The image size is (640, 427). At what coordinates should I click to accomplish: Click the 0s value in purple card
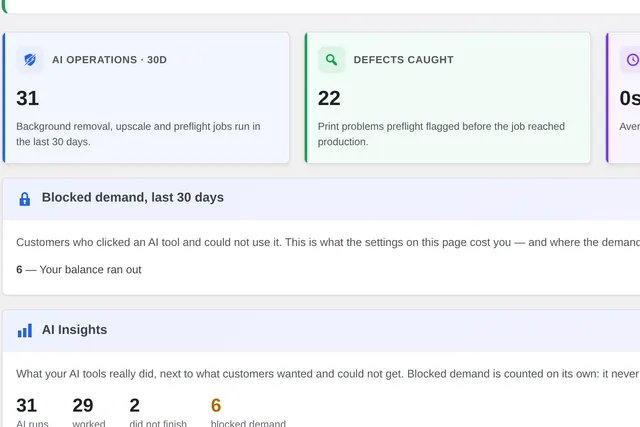pos(629,98)
